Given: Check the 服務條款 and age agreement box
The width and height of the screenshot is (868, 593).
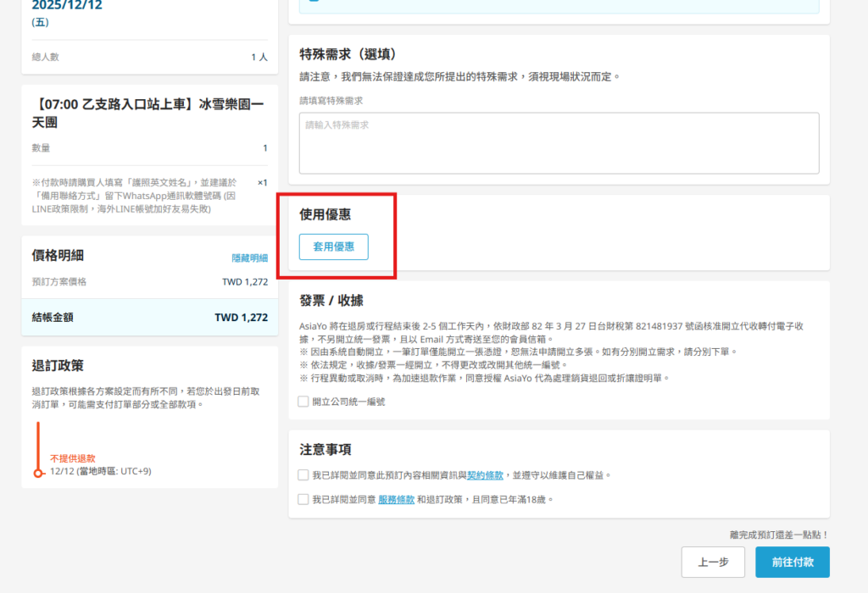Looking at the screenshot, I should pyautogui.click(x=303, y=500).
